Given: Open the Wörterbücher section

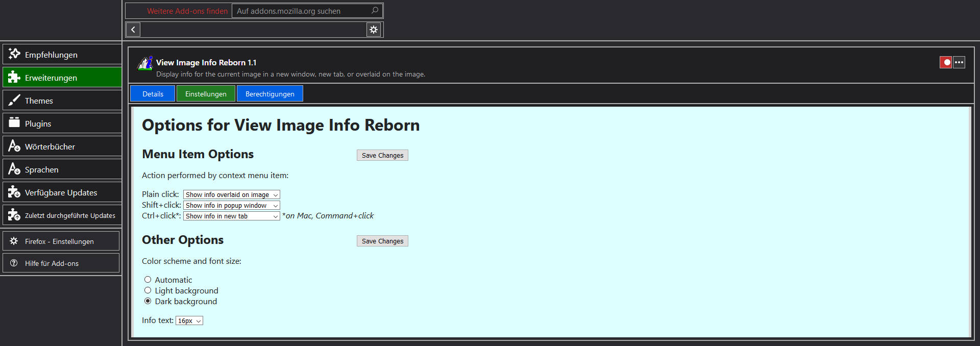Looking at the screenshot, I should 62,146.
